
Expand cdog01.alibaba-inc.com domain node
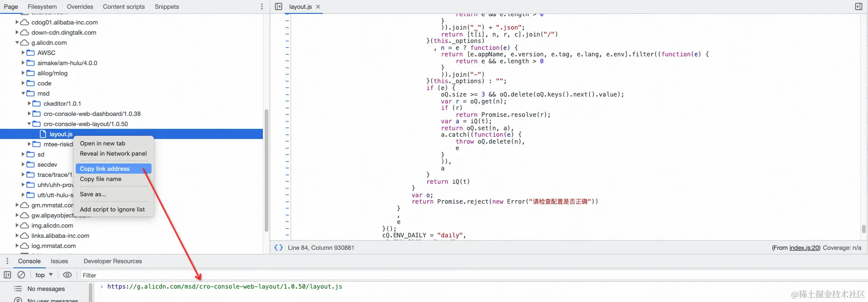[17, 22]
